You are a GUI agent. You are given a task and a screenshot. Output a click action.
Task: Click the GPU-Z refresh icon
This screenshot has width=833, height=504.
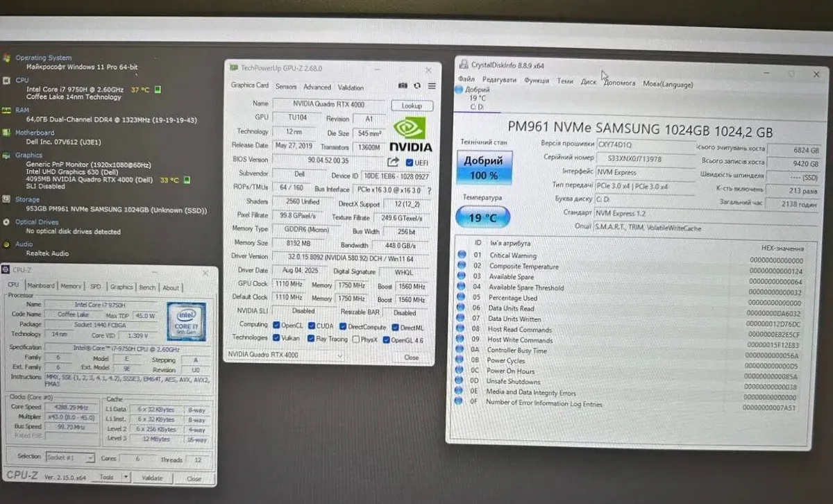point(417,86)
